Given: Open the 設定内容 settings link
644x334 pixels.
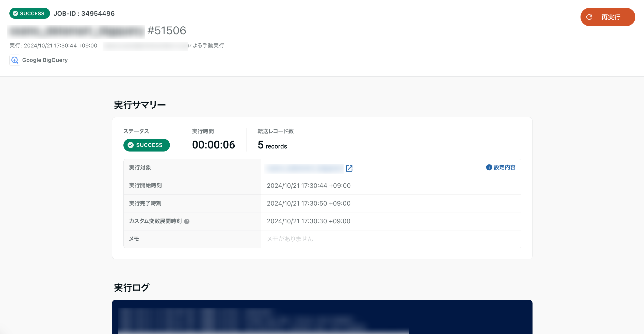Looking at the screenshot, I should [x=504, y=168].
